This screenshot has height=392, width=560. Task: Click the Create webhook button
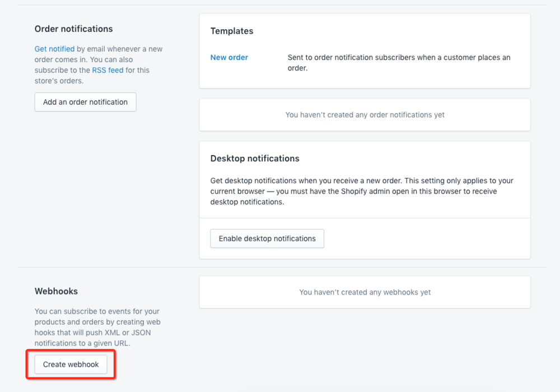click(71, 365)
